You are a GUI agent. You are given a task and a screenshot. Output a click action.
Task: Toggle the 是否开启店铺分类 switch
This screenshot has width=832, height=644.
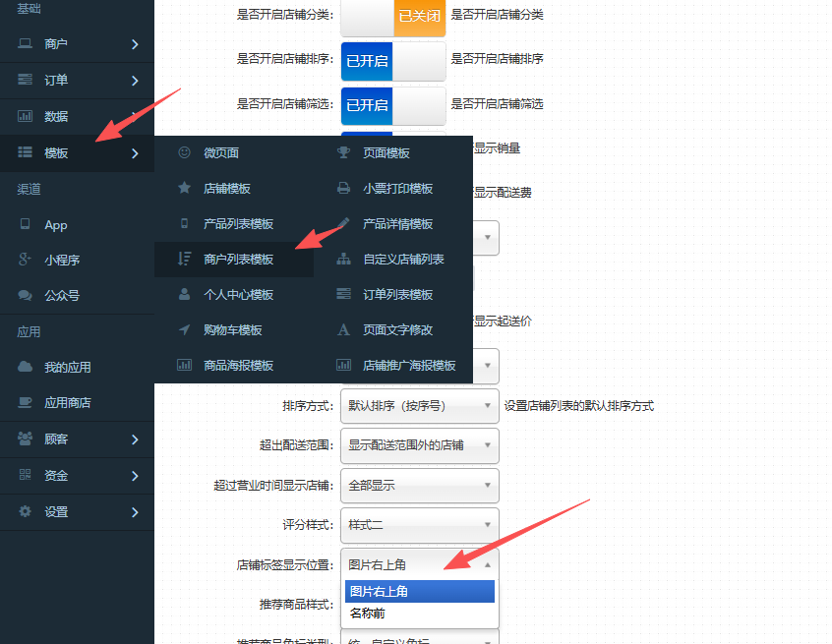coord(392,16)
